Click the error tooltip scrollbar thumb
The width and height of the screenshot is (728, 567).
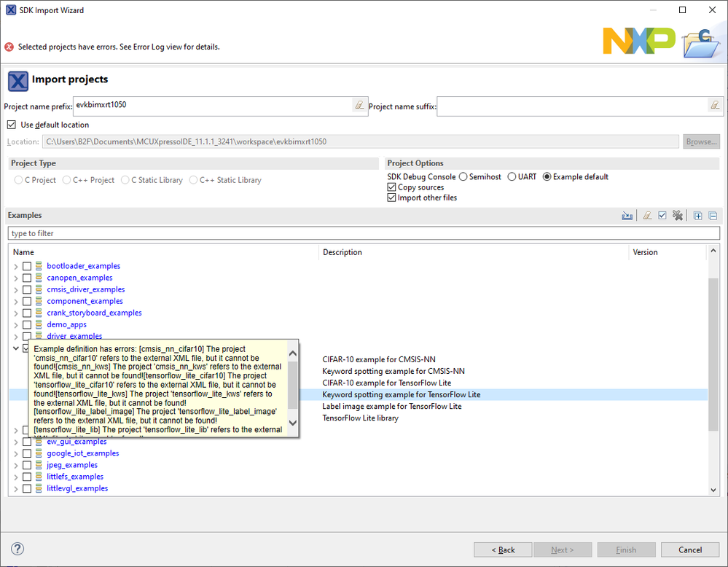[x=292, y=385]
